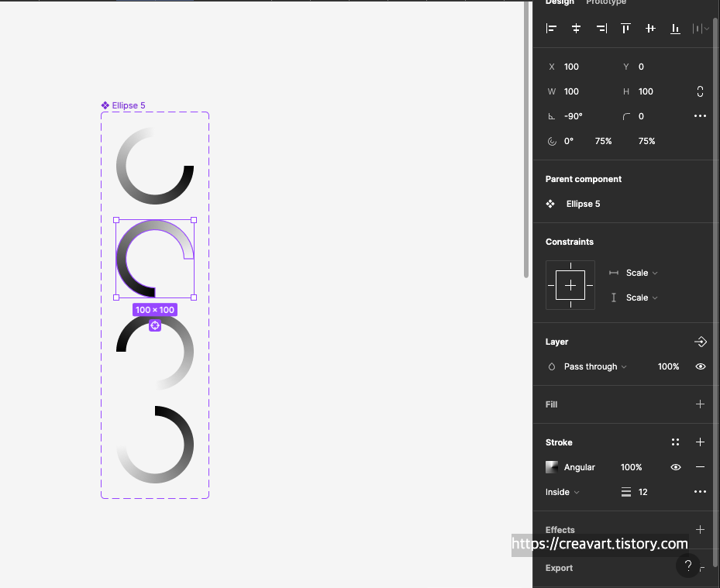Open stroke styles four-dot icon
The width and height of the screenshot is (720, 588).
[675, 442]
